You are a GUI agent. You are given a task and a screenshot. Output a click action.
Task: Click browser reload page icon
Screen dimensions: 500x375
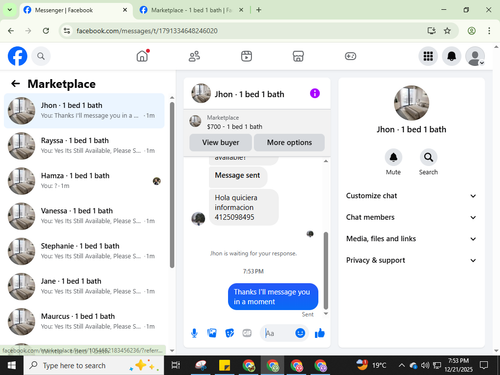tap(46, 31)
